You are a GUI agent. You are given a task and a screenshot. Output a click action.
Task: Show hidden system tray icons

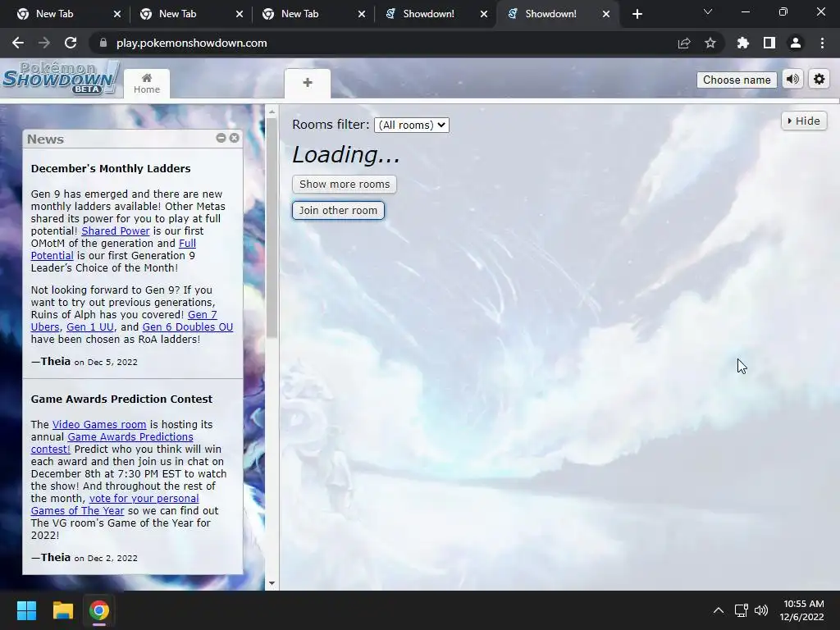point(719,610)
